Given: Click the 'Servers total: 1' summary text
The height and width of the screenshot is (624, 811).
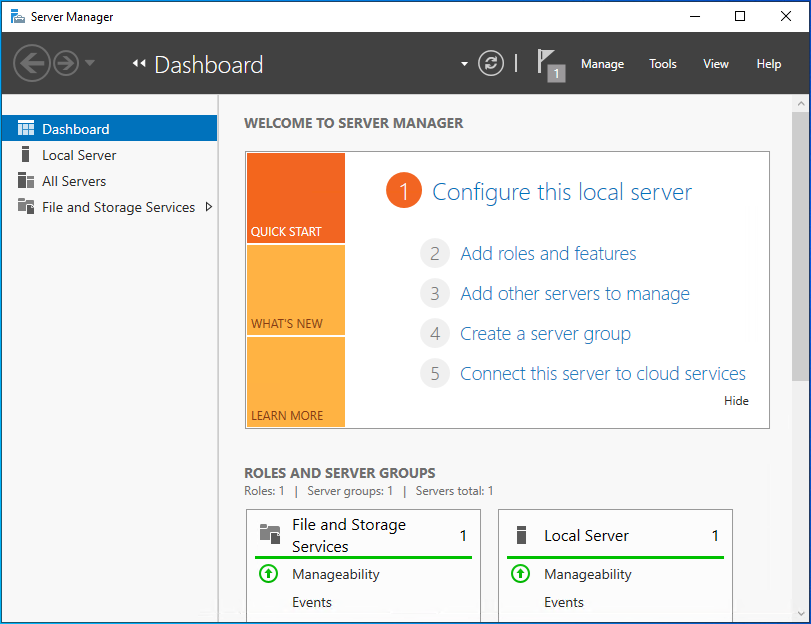Looking at the screenshot, I should [455, 491].
